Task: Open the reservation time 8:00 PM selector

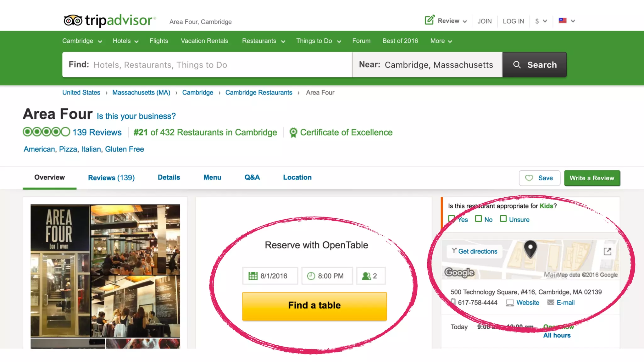Action: pos(327,276)
